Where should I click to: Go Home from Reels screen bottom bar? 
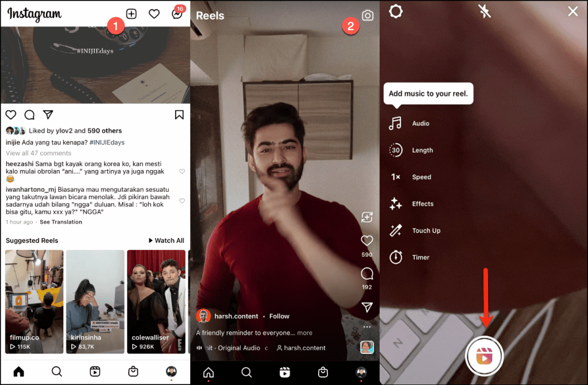coord(208,372)
